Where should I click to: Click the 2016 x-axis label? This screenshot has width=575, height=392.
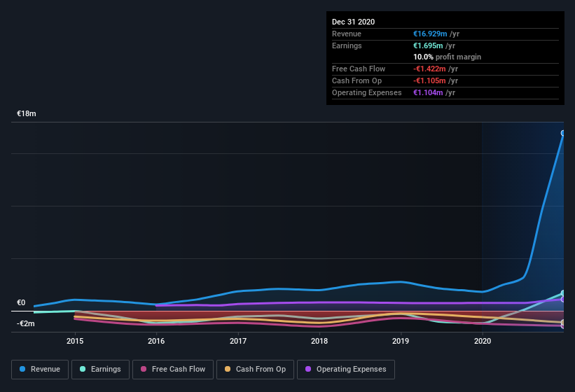pos(156,341)
